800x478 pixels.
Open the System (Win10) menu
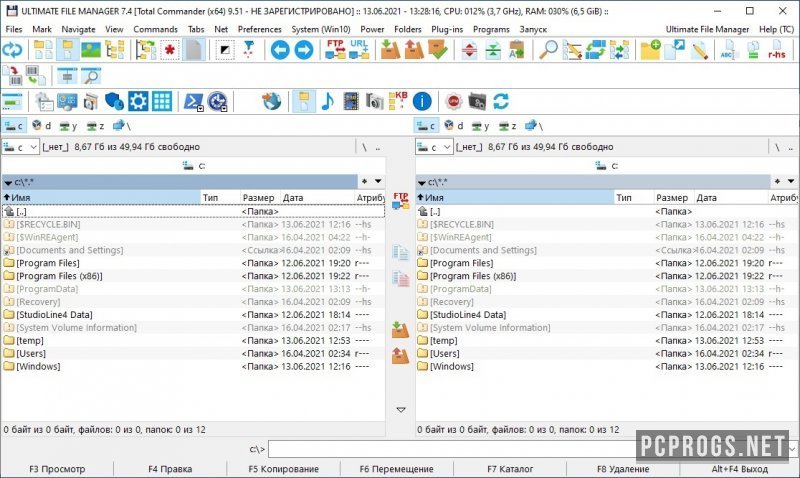[321, 29]
